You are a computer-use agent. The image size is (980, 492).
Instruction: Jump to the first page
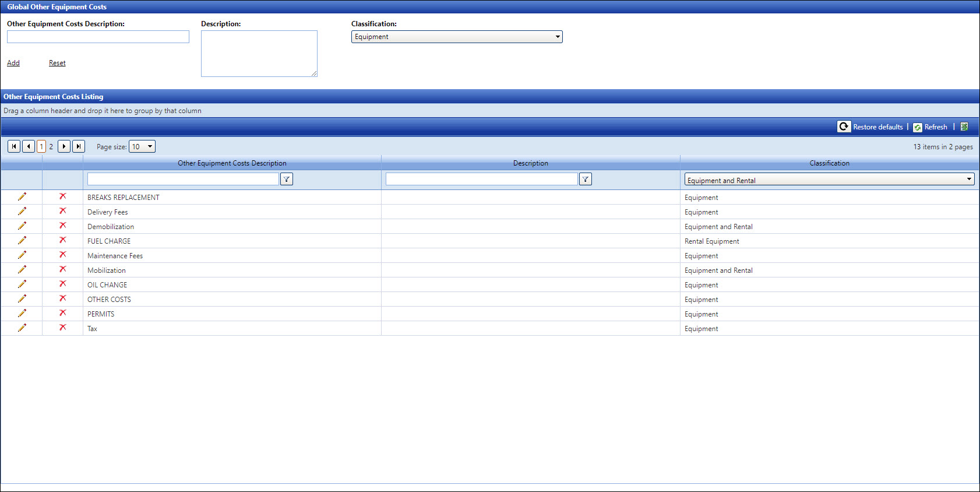tap(14, 146)
